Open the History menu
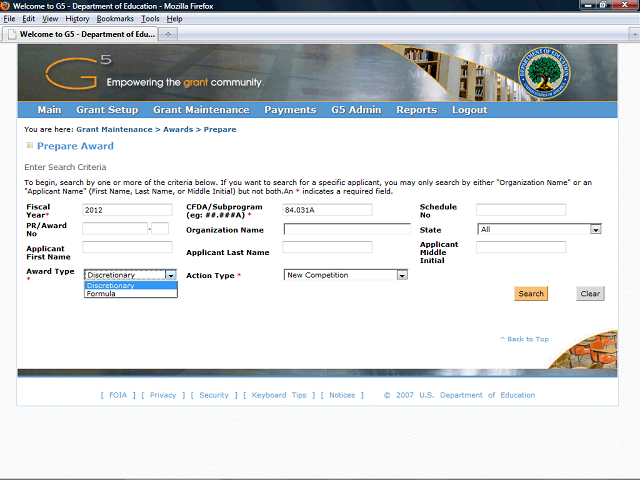This screenshot has height=480, width=640. point(77,19)
